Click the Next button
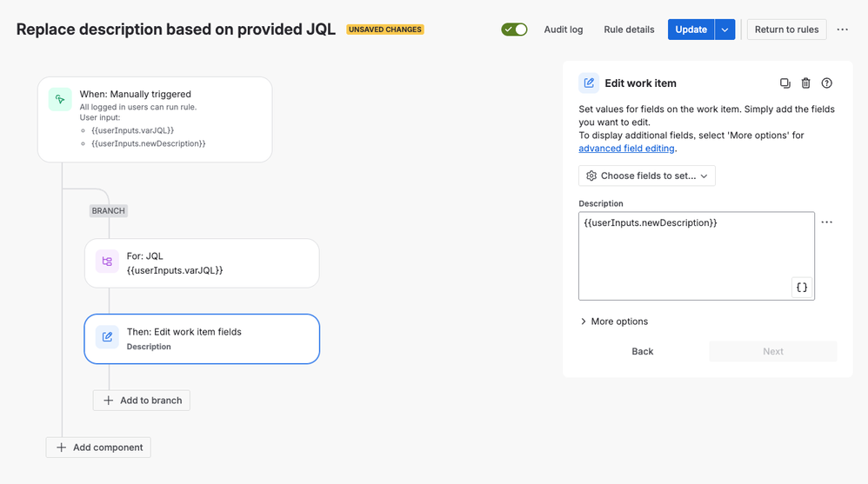 pos(773,351)
